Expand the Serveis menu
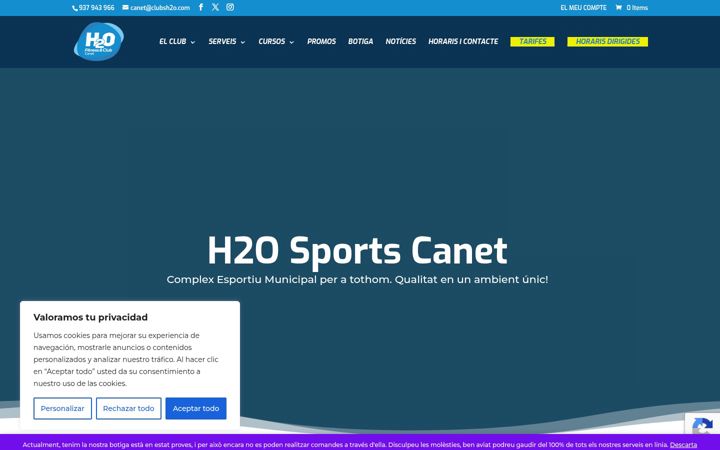This screenshot has width=720, height=450. pyautogui.click(x=227, y=41)
